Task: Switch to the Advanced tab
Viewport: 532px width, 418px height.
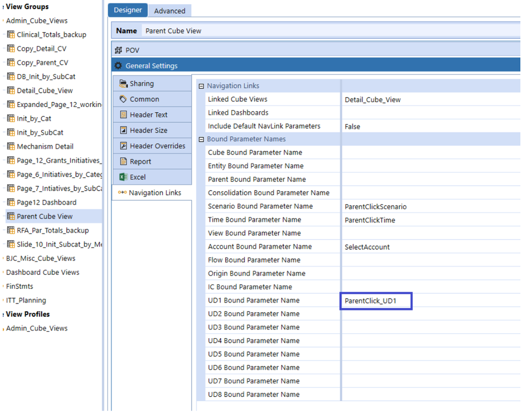Action: click(x=170, y=11)
